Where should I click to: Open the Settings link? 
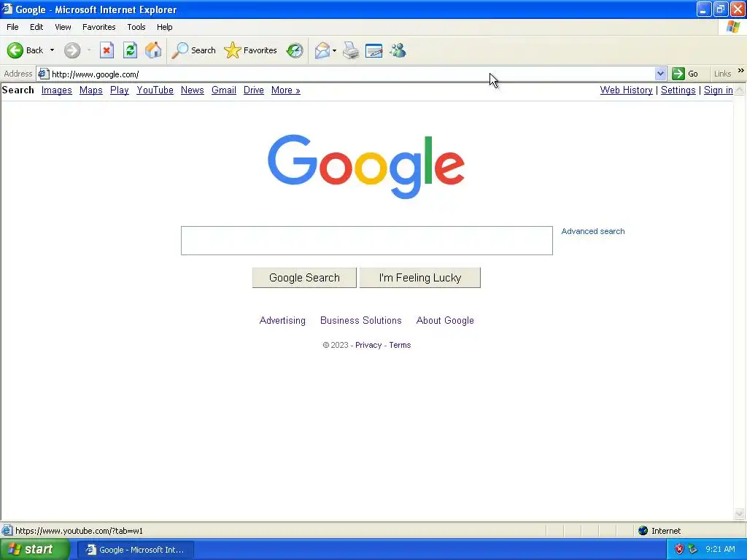tap(678, 90)
